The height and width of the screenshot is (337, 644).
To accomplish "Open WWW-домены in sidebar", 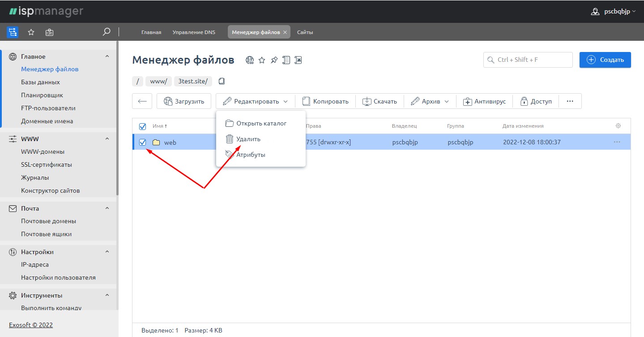I will [43, 152].
